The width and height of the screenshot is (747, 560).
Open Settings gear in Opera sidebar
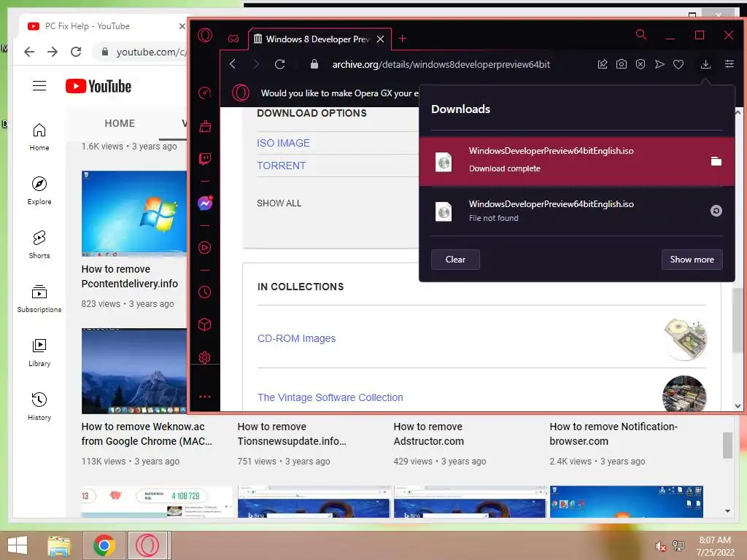pyautogui.click(x=205, y=357)
